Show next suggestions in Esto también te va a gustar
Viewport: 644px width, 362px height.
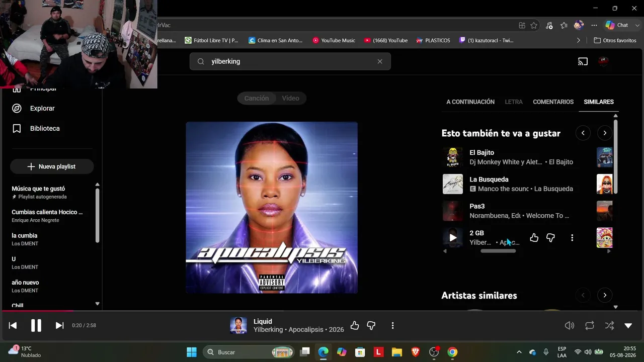click(605, 133)
